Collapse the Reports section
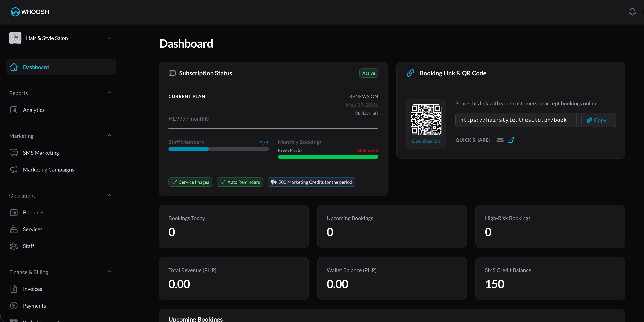 tap(109, 93)
